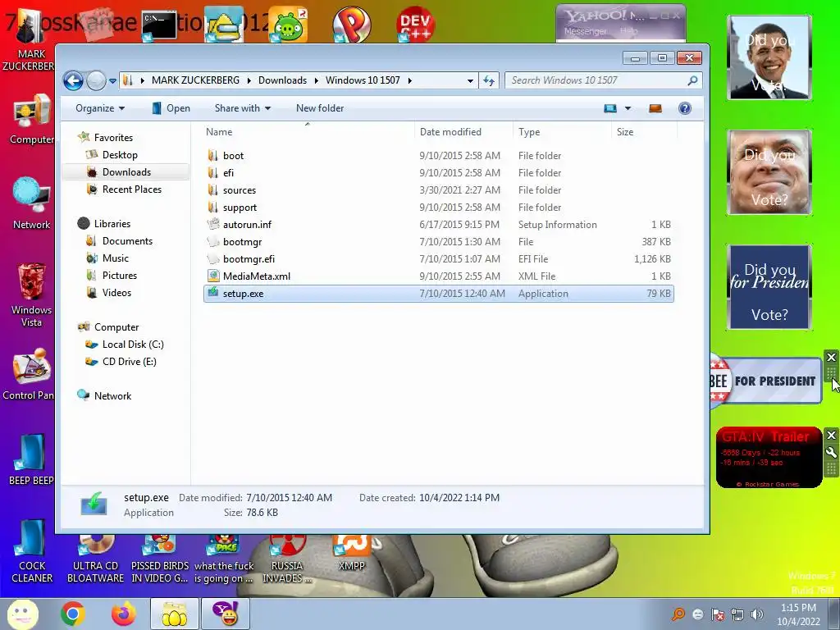Expand the arrow after Windows 10 1507 breadcrumb
Screen dimensions: 840x630
coord(410,81)
